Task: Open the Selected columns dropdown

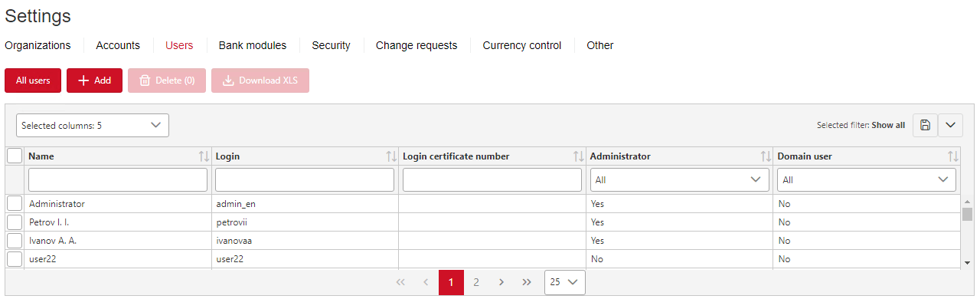Action: click(93, 125)
